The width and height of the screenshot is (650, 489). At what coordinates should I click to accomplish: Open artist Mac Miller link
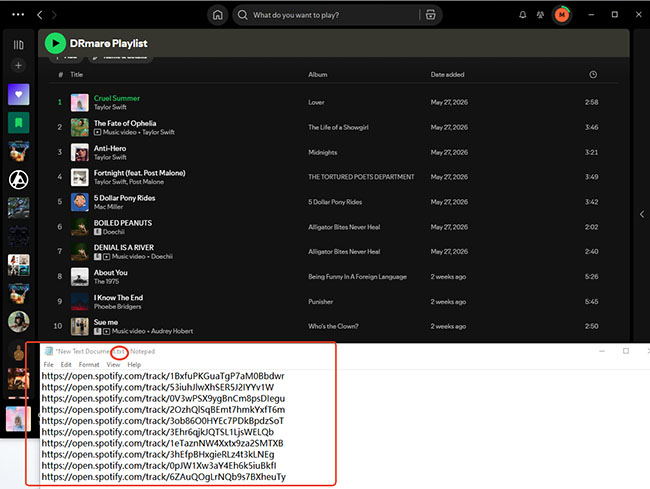click(x=108, y=207)
